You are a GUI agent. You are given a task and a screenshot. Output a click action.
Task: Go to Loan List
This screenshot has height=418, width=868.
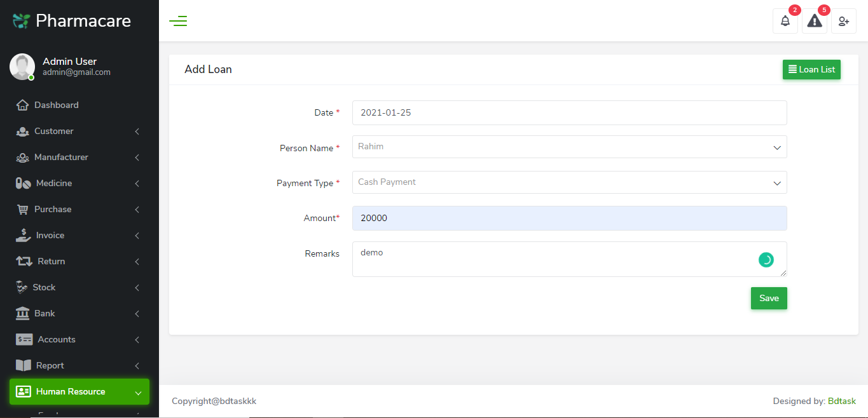coord(811,69)
